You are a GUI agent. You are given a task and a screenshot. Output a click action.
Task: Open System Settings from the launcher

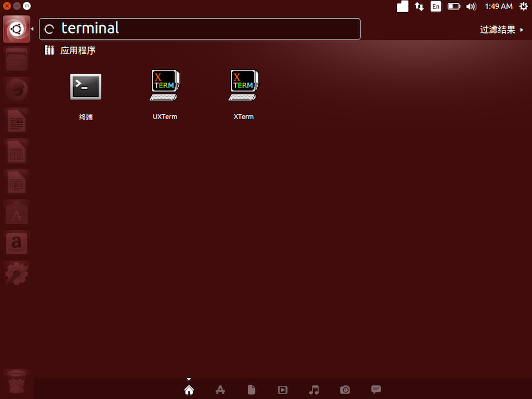point(16,273)
